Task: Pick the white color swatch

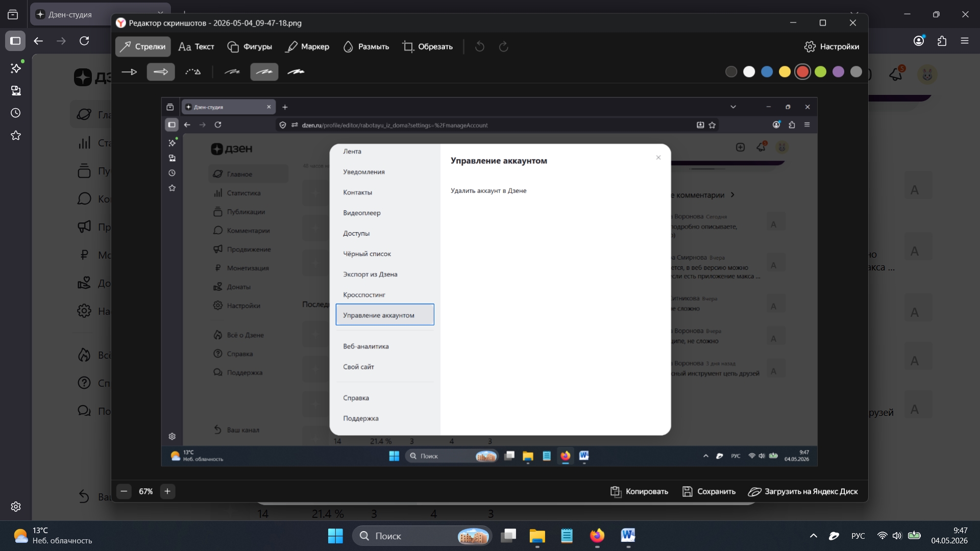Action: pos(749,72)
